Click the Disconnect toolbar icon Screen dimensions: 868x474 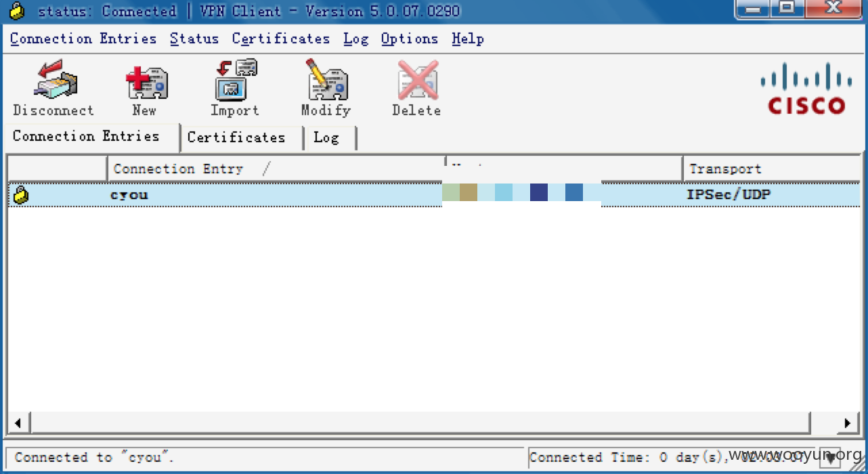[53, 88]
